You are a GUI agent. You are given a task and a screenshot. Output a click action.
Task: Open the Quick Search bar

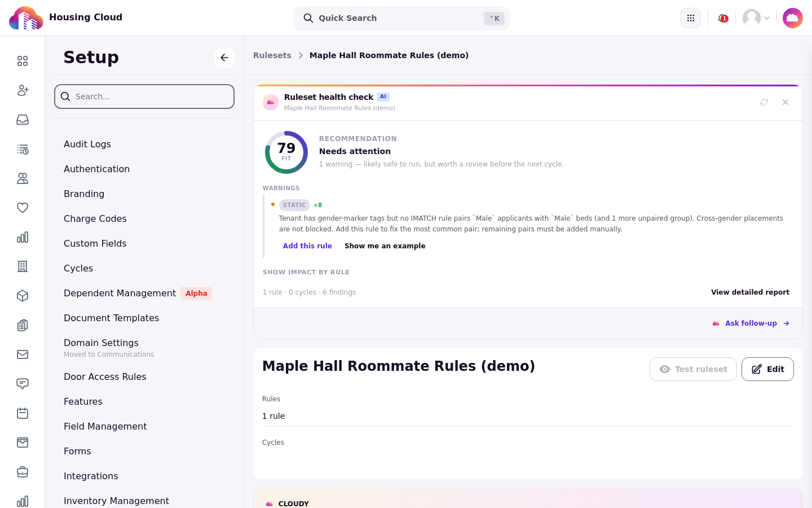click(401, 18)
